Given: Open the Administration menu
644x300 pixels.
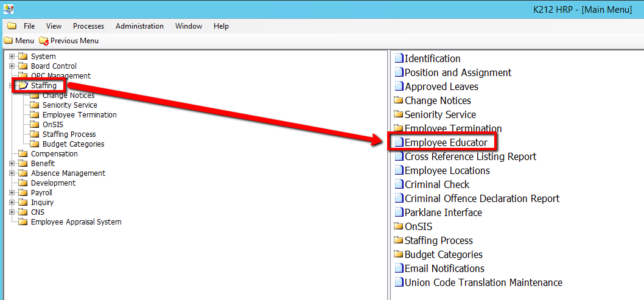Looking at the screenshot, I should pyautogui.click(x=139, y=26).
